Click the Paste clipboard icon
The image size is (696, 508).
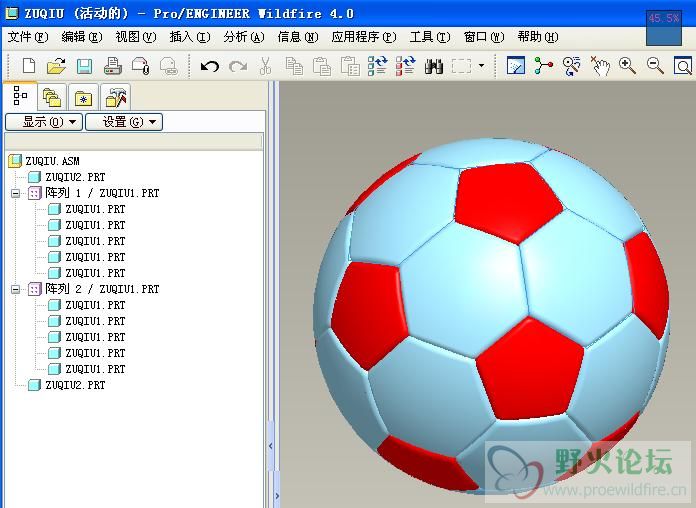pyautogui.click(x=322, y=66)
